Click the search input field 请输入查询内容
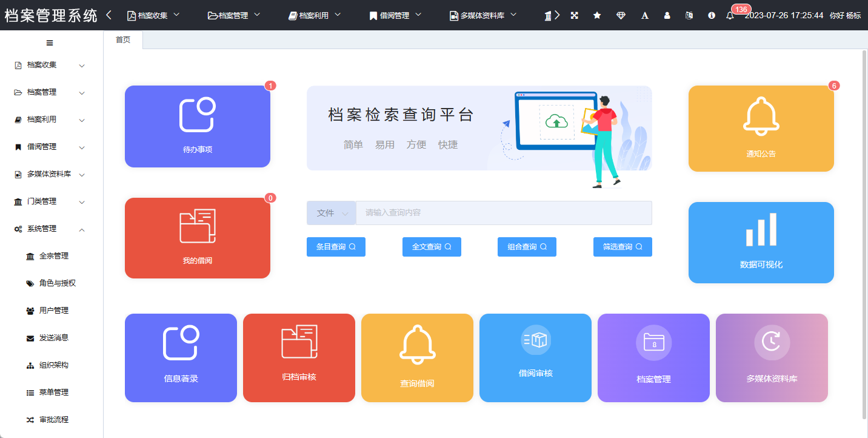 click(x=503, y=213)
